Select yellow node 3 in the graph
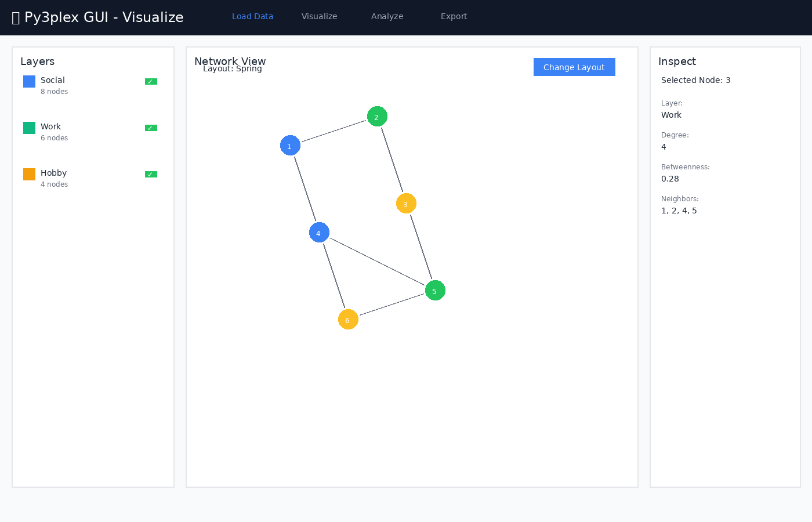 406,204
